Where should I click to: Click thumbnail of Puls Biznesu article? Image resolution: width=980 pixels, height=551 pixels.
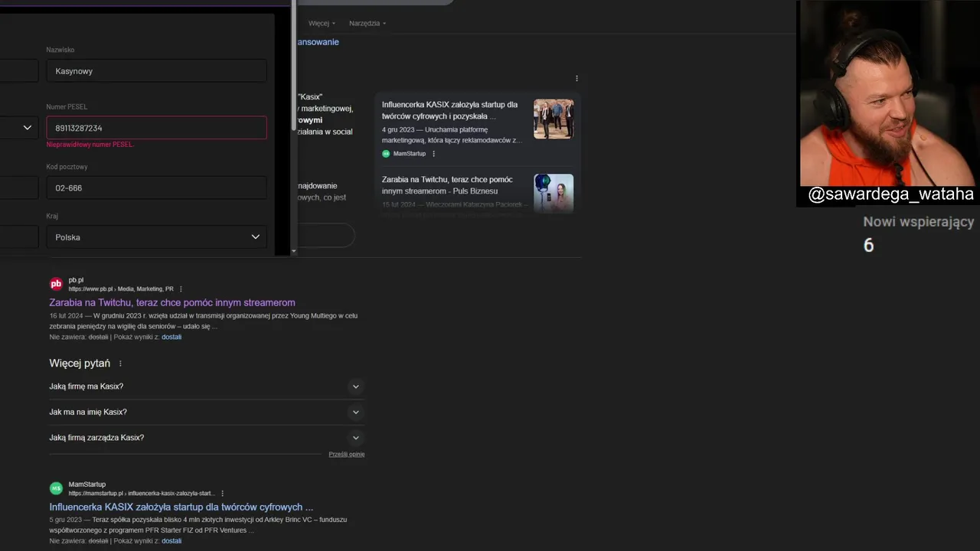[x=554, y=193]
